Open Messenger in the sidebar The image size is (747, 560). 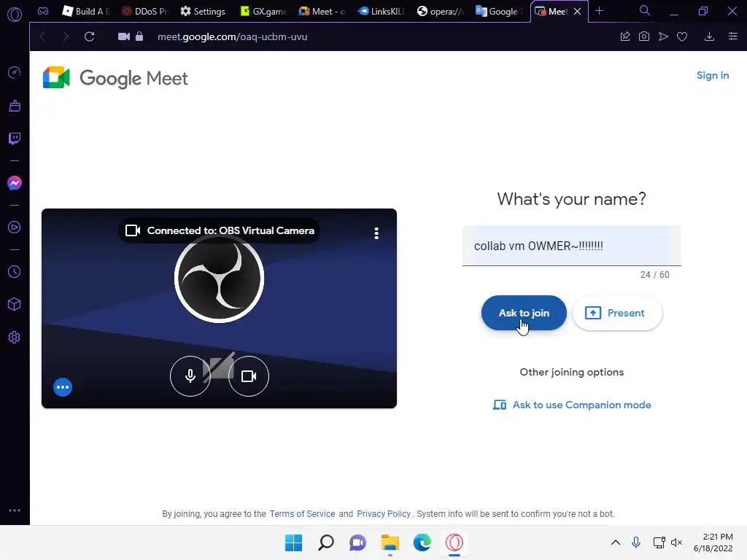pyautogui.click(x=15, y=183)
